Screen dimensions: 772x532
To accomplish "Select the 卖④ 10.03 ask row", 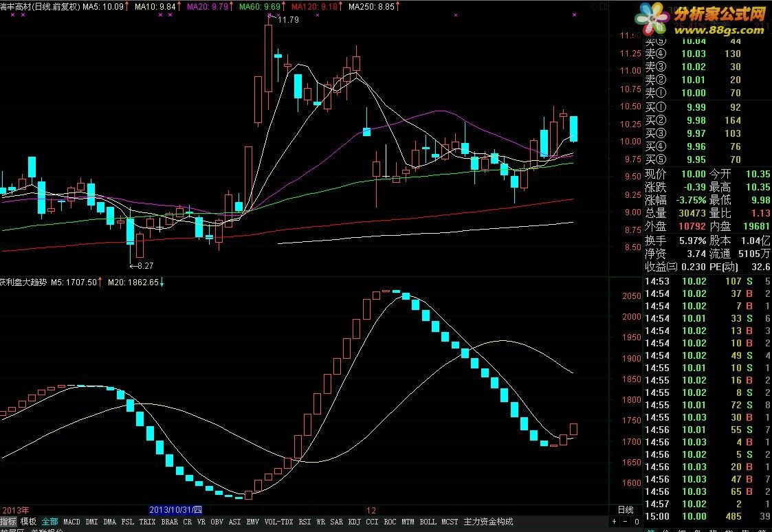I will coord(693,54).
